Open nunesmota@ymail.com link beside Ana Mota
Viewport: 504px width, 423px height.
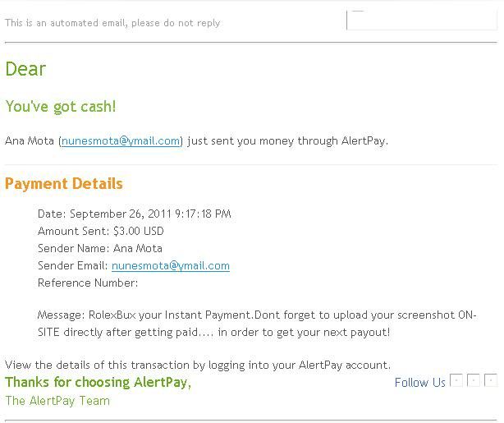tap(121, 141)
